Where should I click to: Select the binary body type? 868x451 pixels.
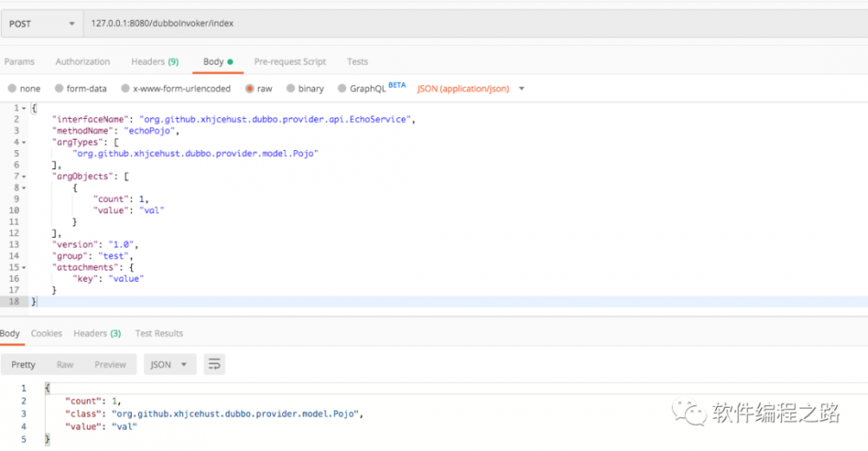click(305, 88)
